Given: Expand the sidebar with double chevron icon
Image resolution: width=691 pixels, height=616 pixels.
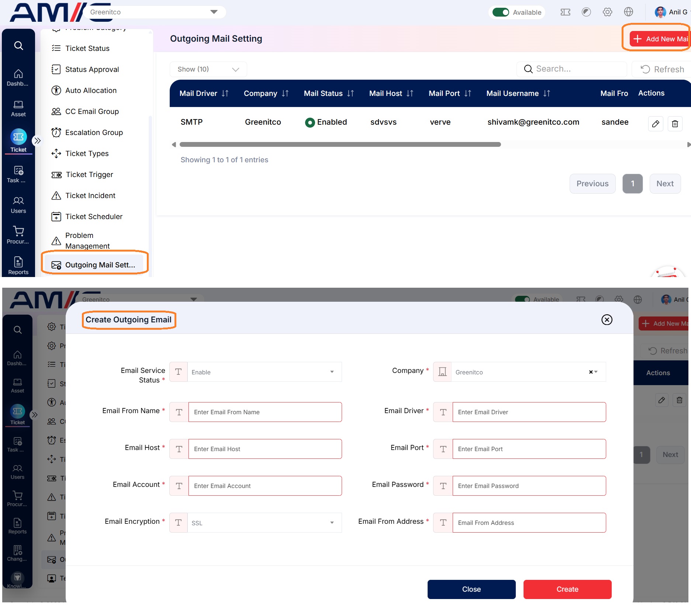Looking at the screenshot, I should coord(37,141).
